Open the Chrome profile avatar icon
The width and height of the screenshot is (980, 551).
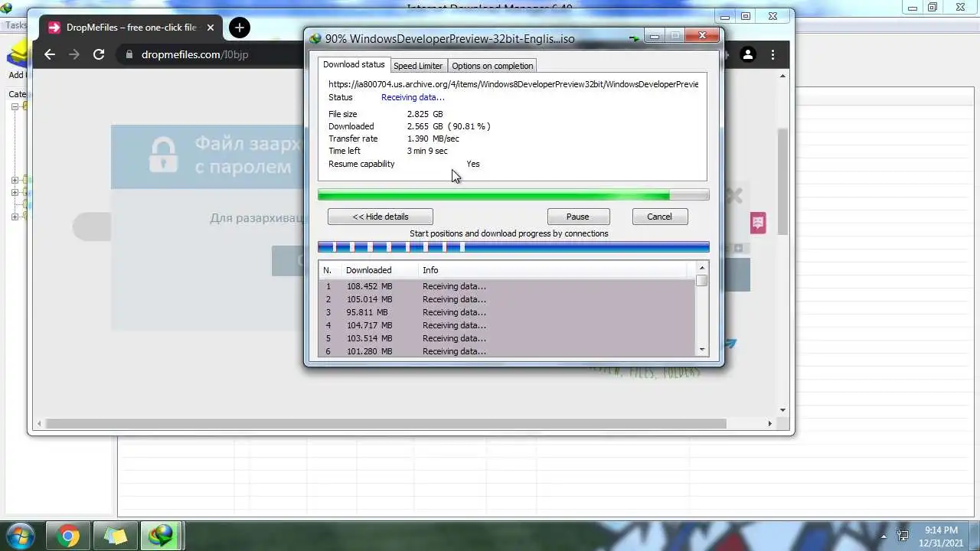coord(748,54)
